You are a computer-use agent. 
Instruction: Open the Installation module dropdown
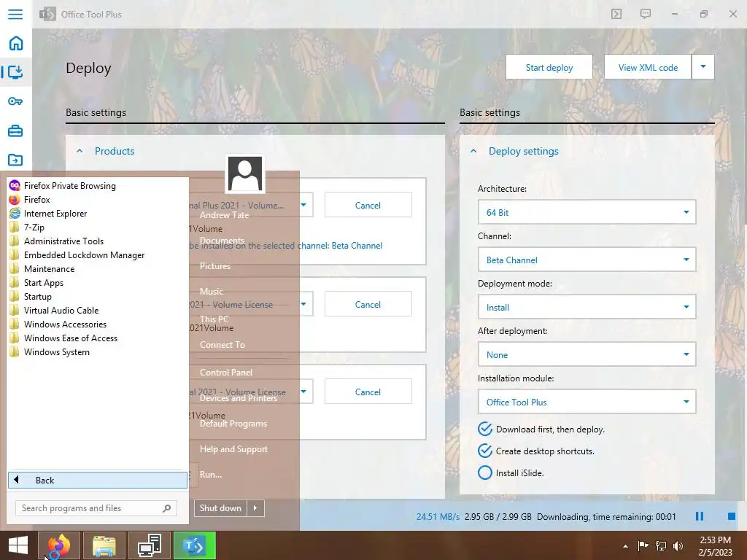(587, 402)
